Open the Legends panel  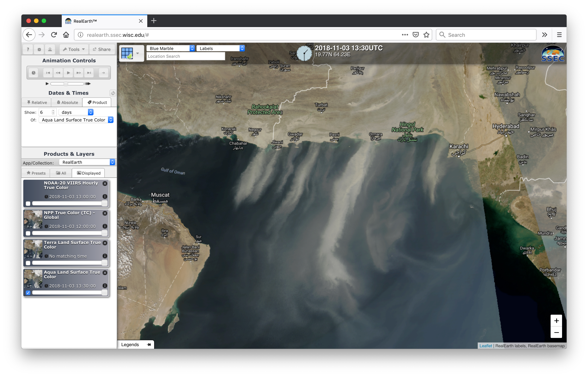(x=130, y=344)
